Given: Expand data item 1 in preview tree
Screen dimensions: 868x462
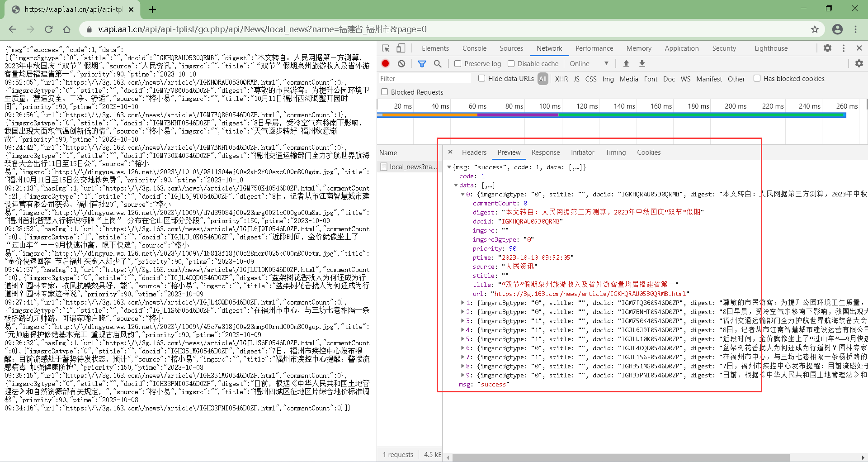Looking at the screenshot, I should [x=462, y=303].
